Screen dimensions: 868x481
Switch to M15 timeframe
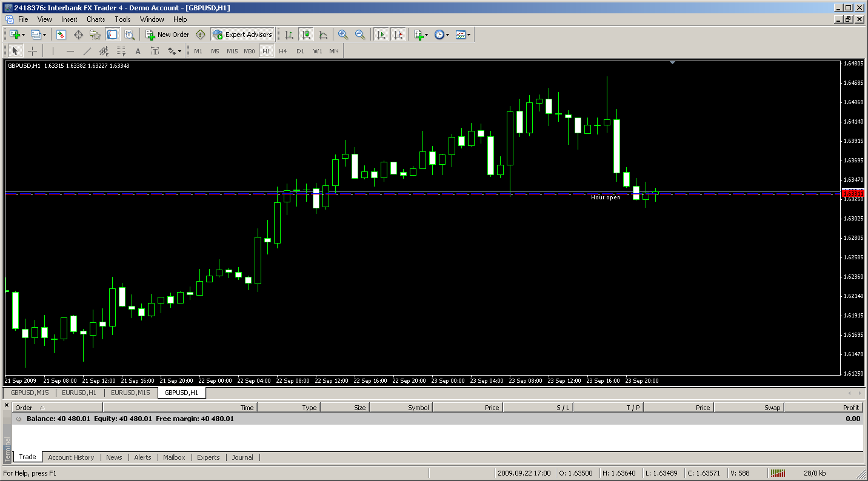(232, 51)
